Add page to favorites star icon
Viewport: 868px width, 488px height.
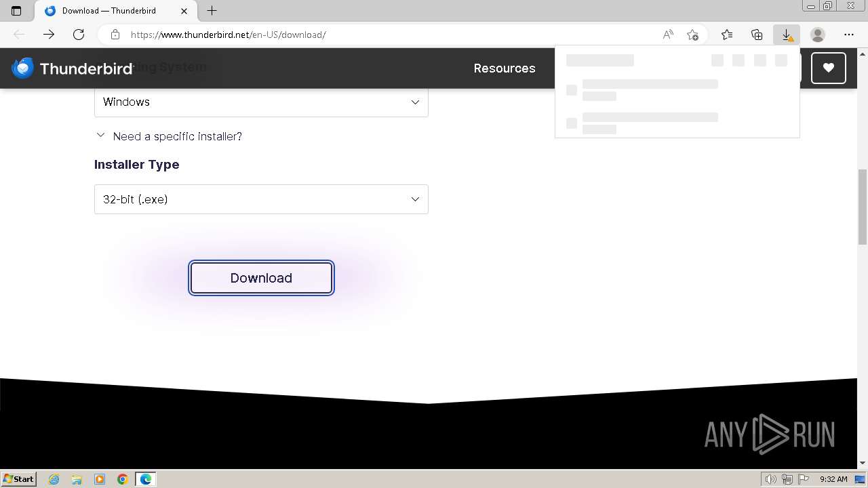692,35
